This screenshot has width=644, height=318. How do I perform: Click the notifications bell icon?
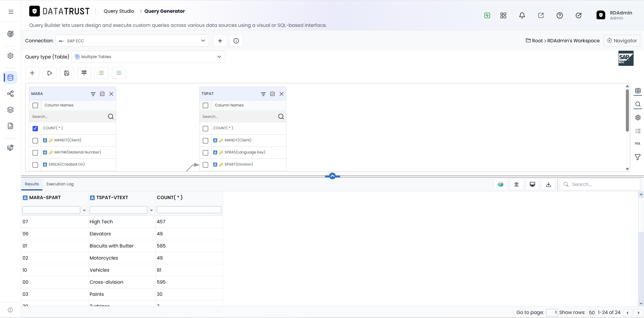(522, 15)
